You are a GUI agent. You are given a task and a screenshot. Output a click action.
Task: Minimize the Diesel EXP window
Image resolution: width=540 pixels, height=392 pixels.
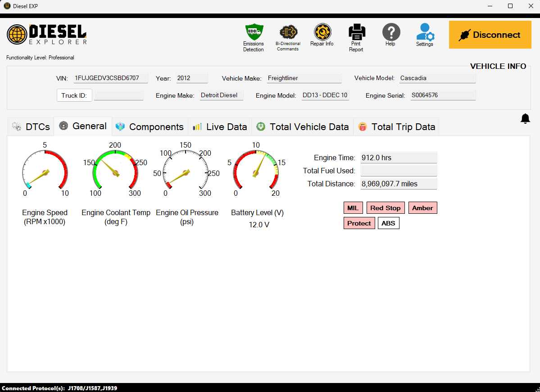pos(490,6)
